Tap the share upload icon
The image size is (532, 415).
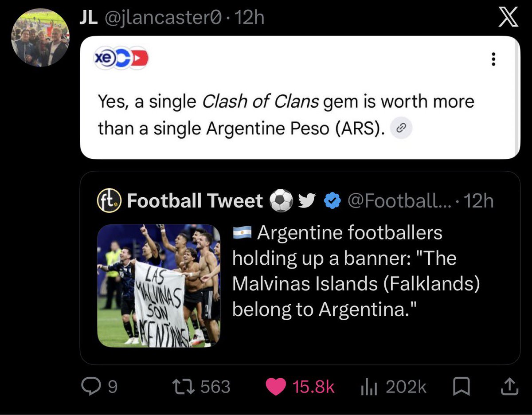(509, 387)
